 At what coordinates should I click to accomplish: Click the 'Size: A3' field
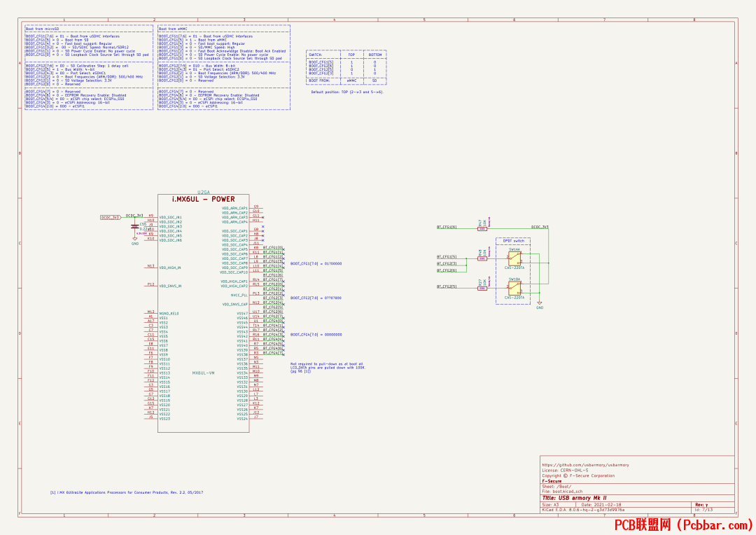pyautogui.click(x=550, y=505)
